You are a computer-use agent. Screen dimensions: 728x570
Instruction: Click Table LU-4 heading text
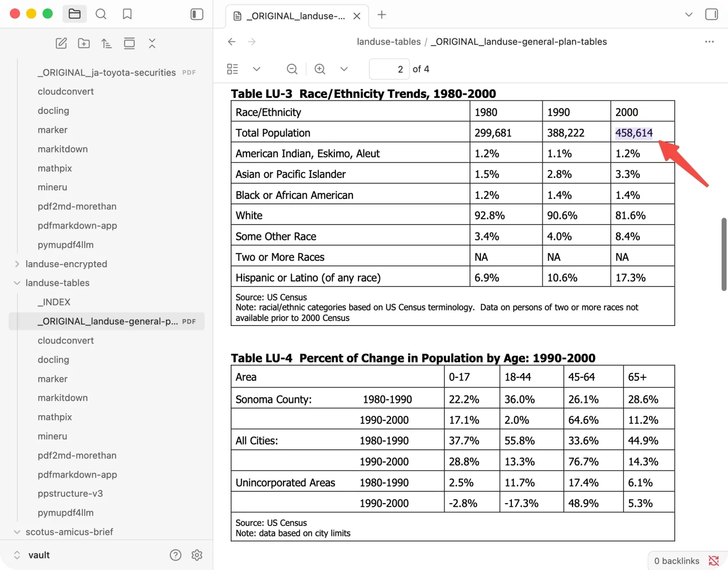point(413,358)
